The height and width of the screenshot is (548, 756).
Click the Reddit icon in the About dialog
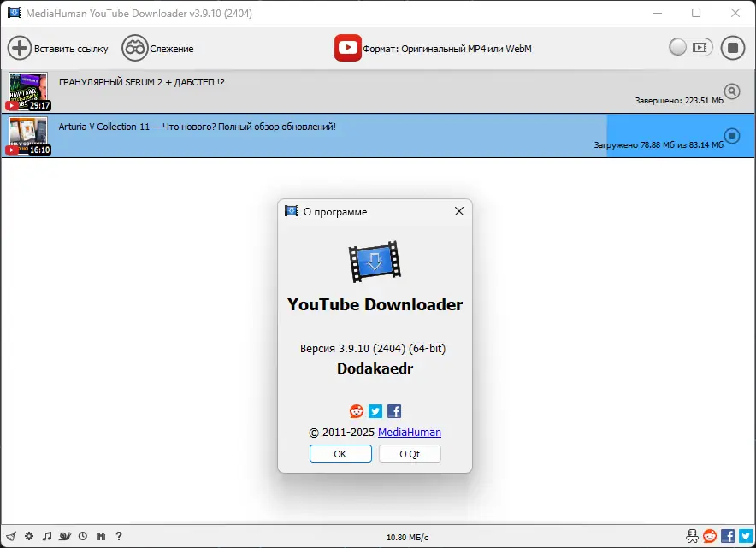click(x=357, y=411)
